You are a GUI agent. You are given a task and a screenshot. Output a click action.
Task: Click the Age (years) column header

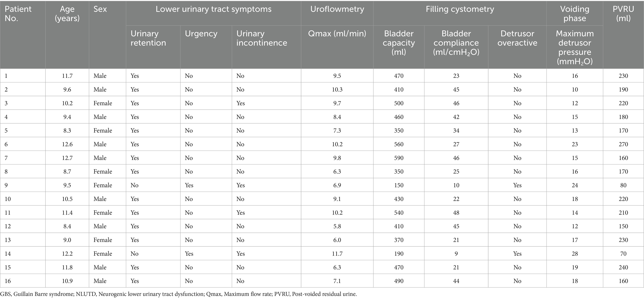(67, 14)
